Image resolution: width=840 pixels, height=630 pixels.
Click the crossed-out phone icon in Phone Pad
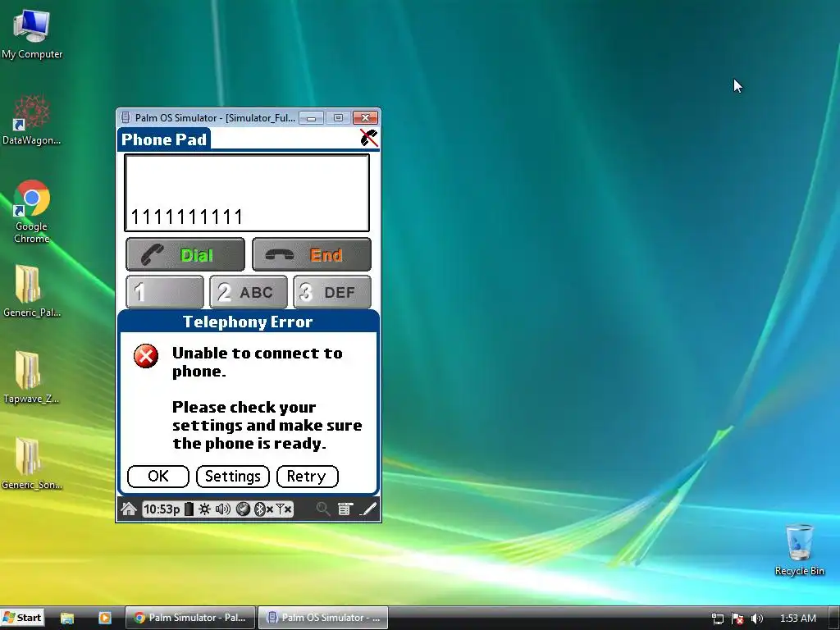368,138
